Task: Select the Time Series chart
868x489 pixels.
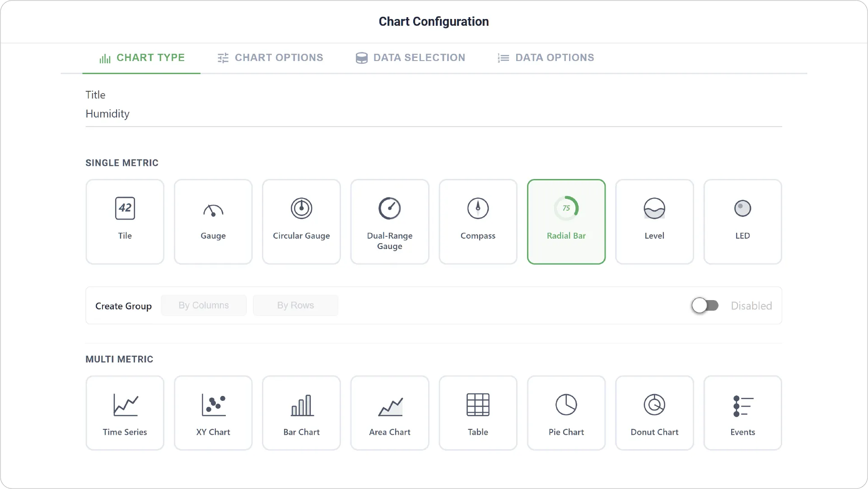Action: point(125,413)
